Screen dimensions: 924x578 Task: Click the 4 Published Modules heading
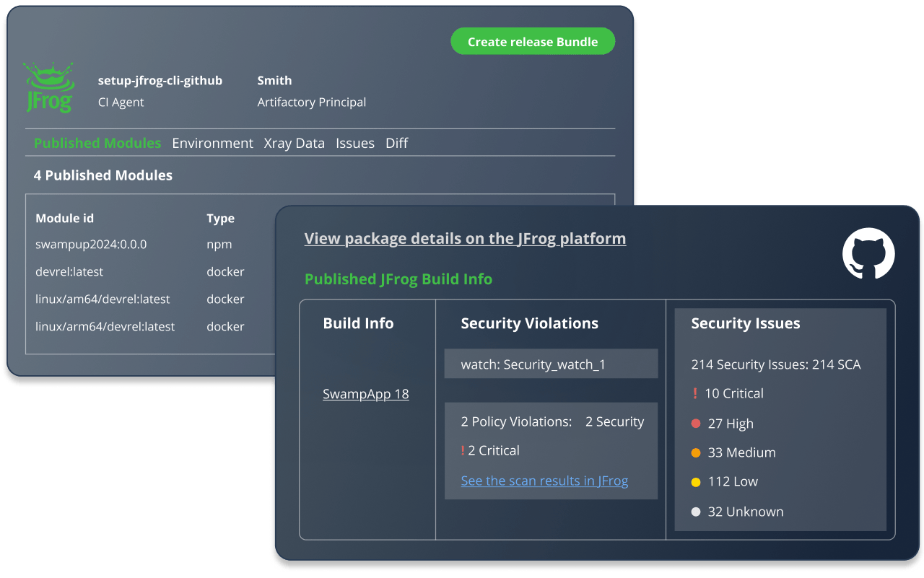(x=103, y=175)
